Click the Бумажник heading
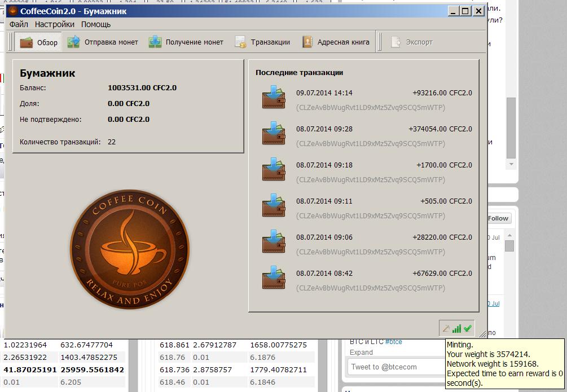This screenshot has width=567, height=392. 47,73
